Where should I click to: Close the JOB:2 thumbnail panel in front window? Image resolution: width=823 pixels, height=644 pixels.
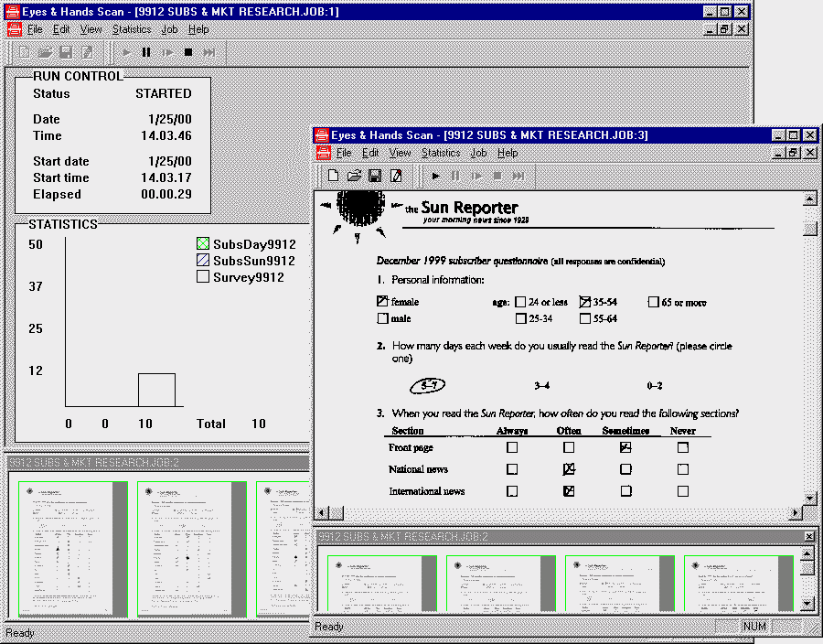click(809, 536)
